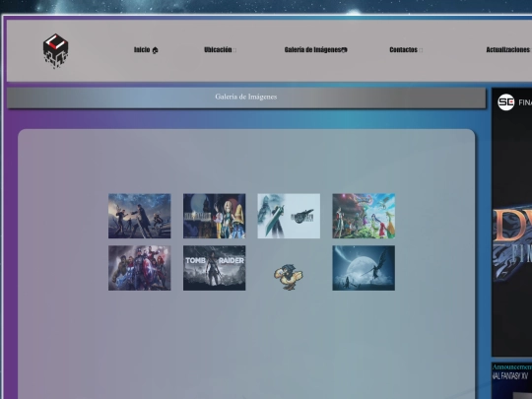This screenshot has height=399, width=532.
Task: Click the cube logo in the header
Action: click(x=55, y=51)
